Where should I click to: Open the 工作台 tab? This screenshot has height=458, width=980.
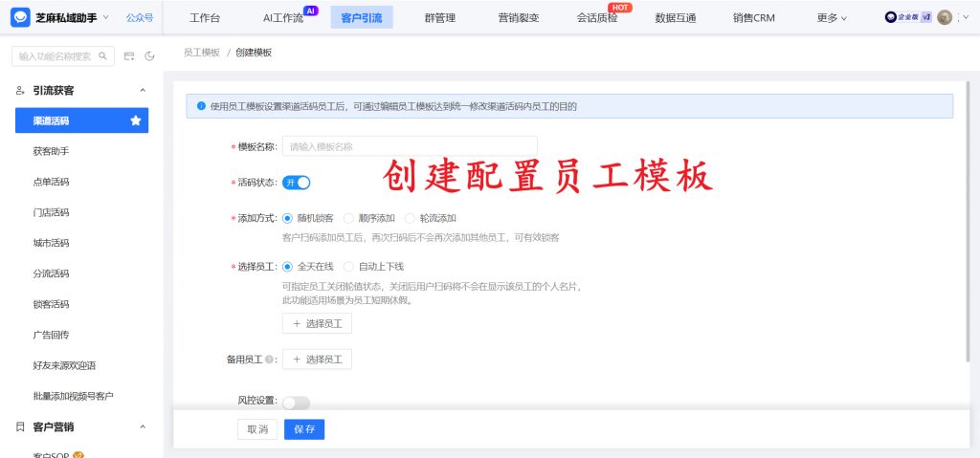(x=205, y=18)
